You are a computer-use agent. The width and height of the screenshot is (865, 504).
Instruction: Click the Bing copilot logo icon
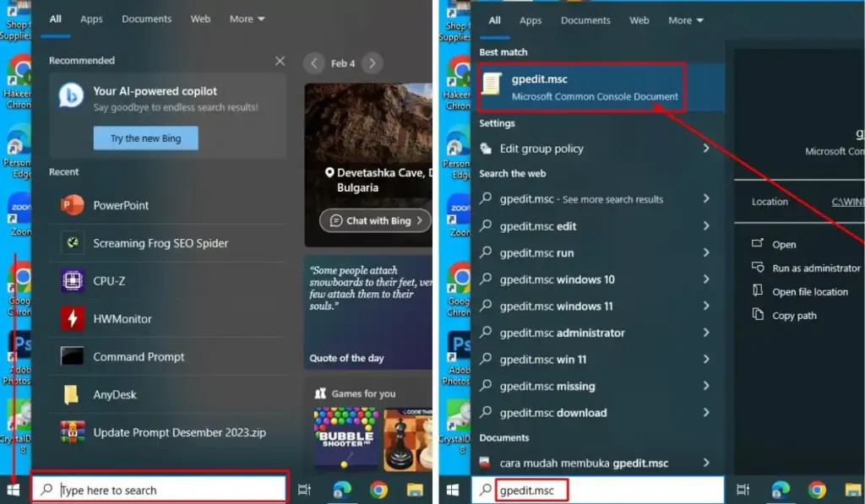coord(71,96)
